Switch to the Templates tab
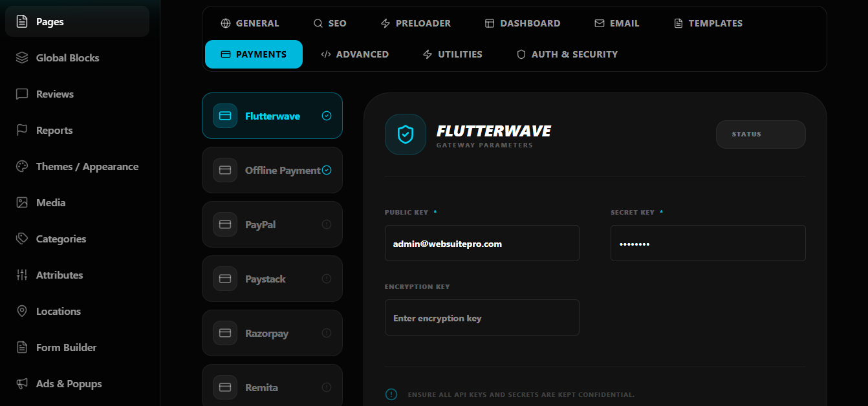Screen dimensions: 868x406 [708, 23]
